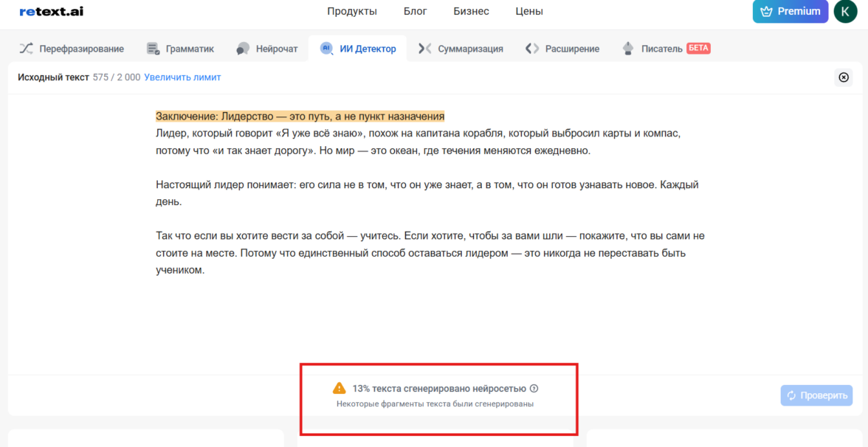This screenshot has height=447, width=868.
Task: Click the Premium button
Action: coord(790,11)
